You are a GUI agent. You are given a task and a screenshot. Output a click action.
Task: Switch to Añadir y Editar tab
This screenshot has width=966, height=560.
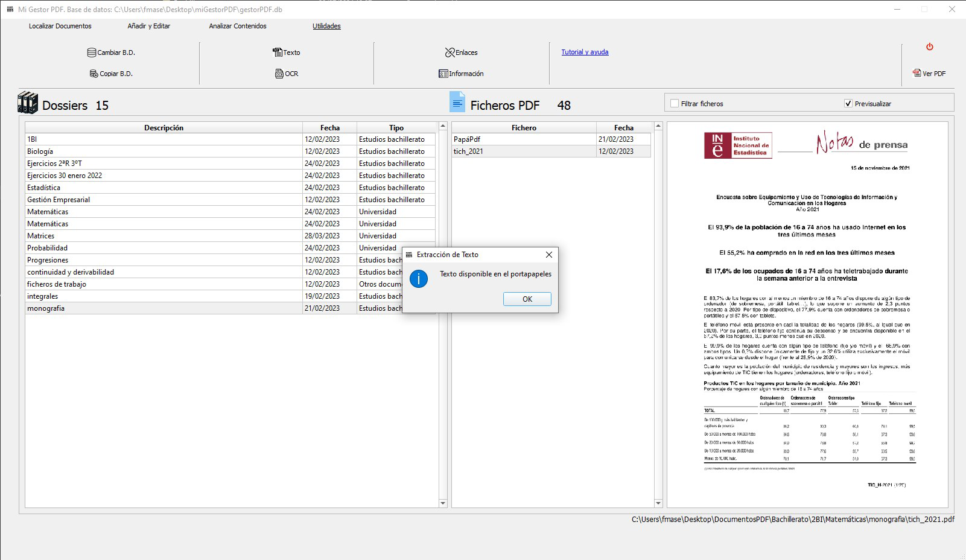[x=149, y=26]
